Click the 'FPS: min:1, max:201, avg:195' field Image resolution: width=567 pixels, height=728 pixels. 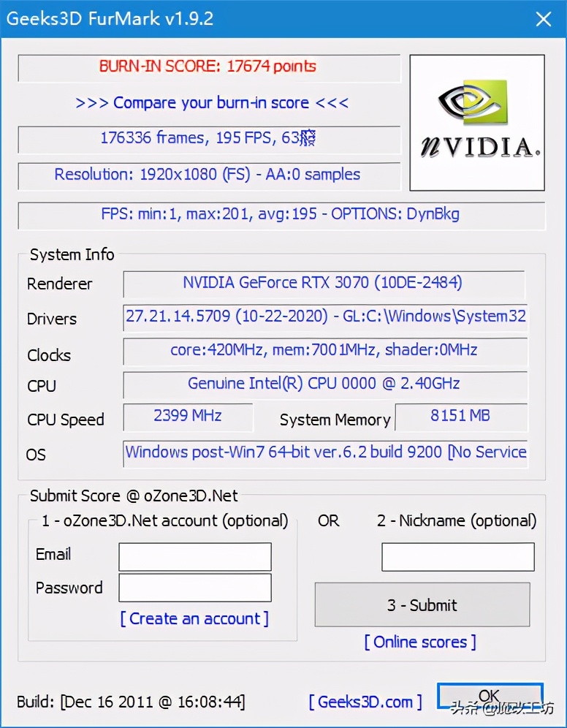tap(281, 215)
